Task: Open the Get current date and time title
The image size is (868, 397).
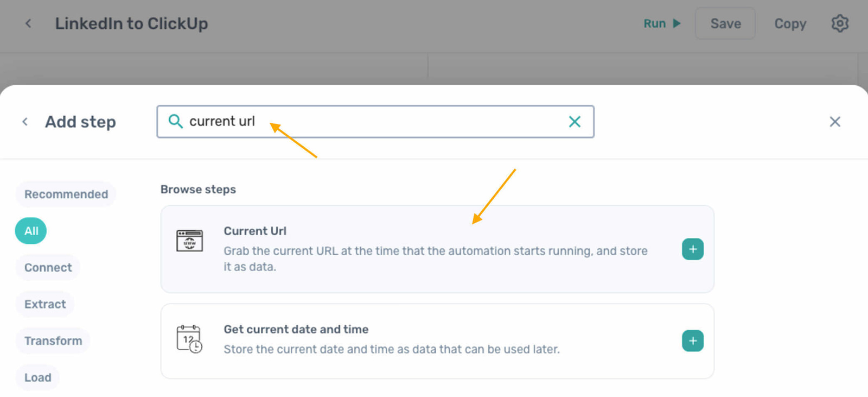Action: click(x=296, y=329)
